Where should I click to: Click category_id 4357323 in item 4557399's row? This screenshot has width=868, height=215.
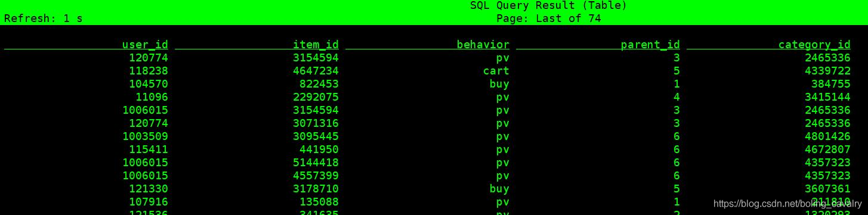pyautogui.click(x=827, y=176)
